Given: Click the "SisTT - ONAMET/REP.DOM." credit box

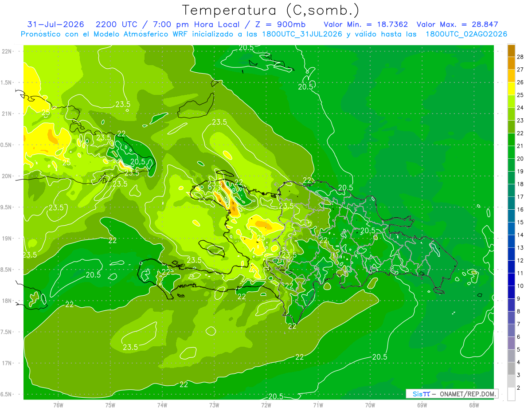Looking at the screenshot, I should (x=452, y=394).
